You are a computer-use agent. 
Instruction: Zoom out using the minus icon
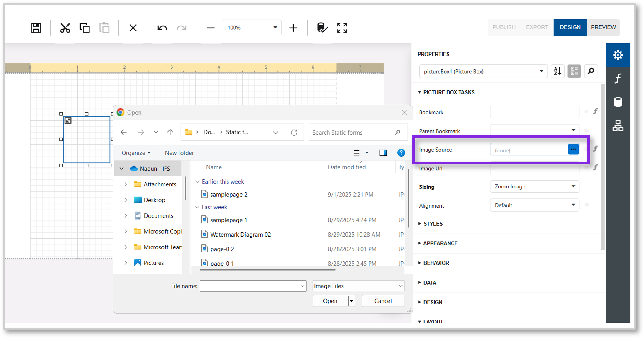(x=210, y=28)
